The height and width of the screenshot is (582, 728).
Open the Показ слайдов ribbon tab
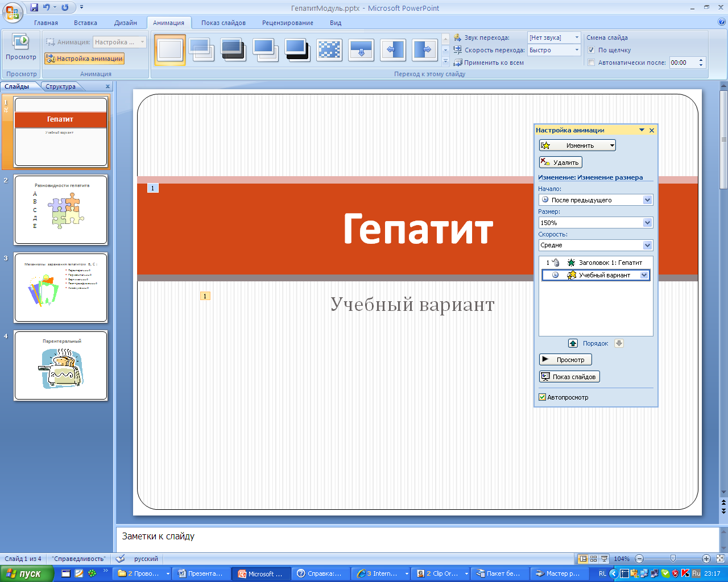[x=224, y=23]
